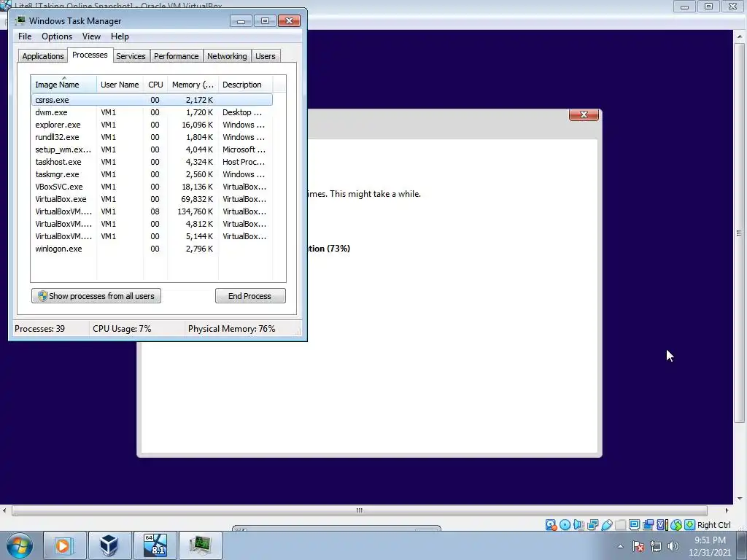Open the Action Center flag icon
The image size is (747, 560).
pos(638,546)
